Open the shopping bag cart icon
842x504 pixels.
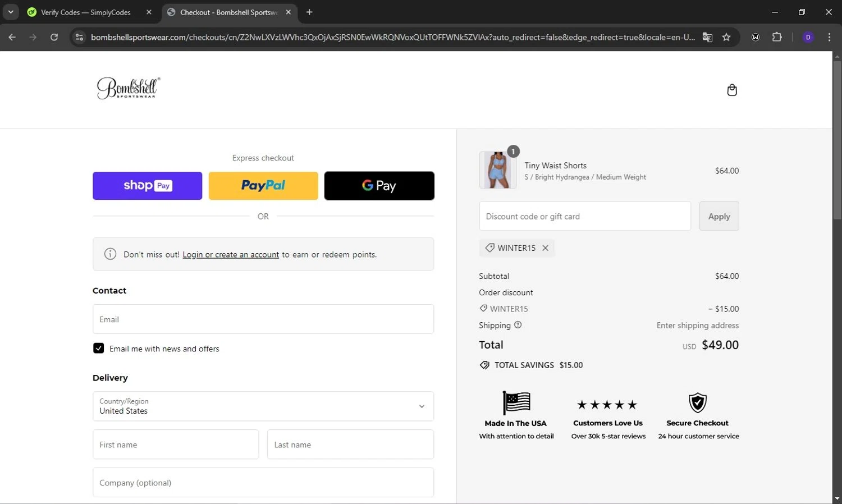click(x=732, y=90)
